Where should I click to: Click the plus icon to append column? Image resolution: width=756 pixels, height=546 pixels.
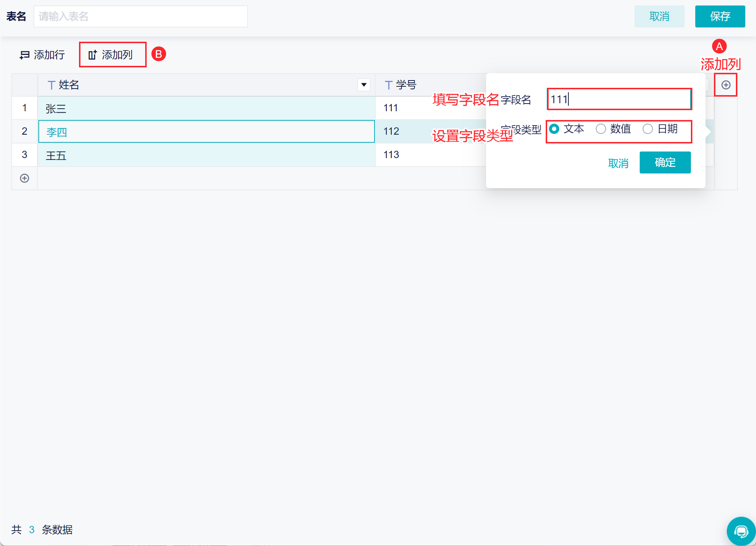click(x=726, y=85)
